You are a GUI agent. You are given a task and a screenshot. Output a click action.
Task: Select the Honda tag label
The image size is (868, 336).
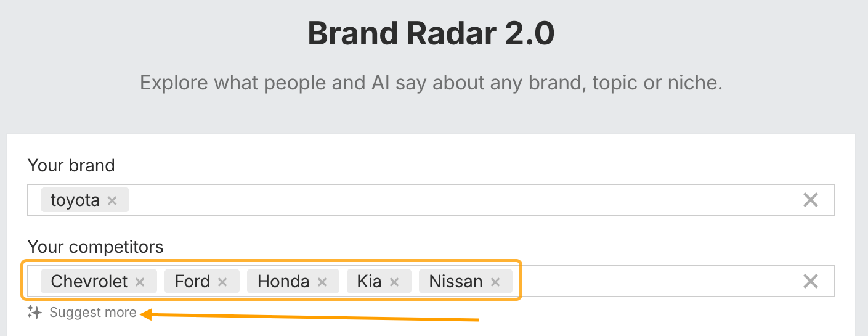pos(283,282)
